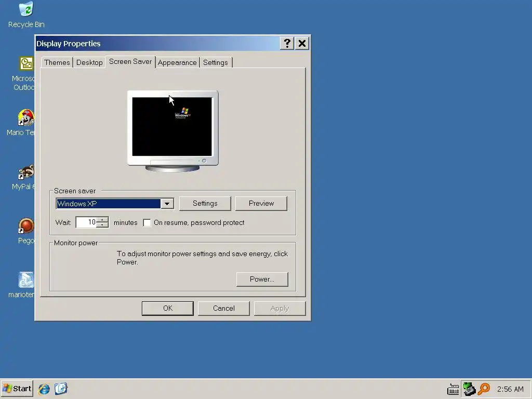The height and width of the screenshot is (399, 532).
Task: Click the Wait minutes input field
Action: pyautogui.click(x=86, y=222)
